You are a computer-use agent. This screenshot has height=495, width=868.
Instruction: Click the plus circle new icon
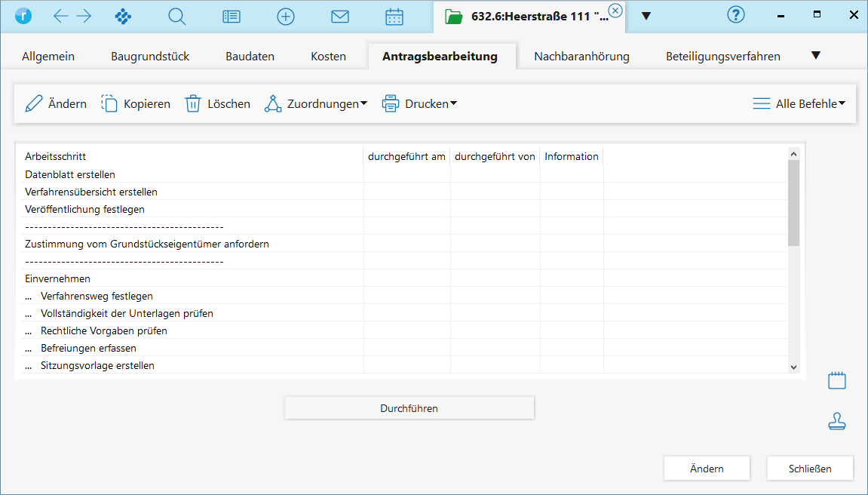(x=286, y=16)
